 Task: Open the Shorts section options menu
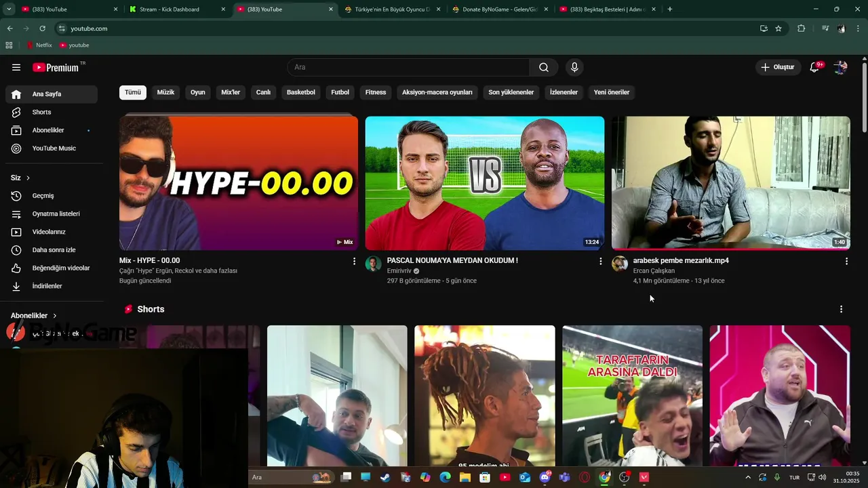click(x=841, y=309)
